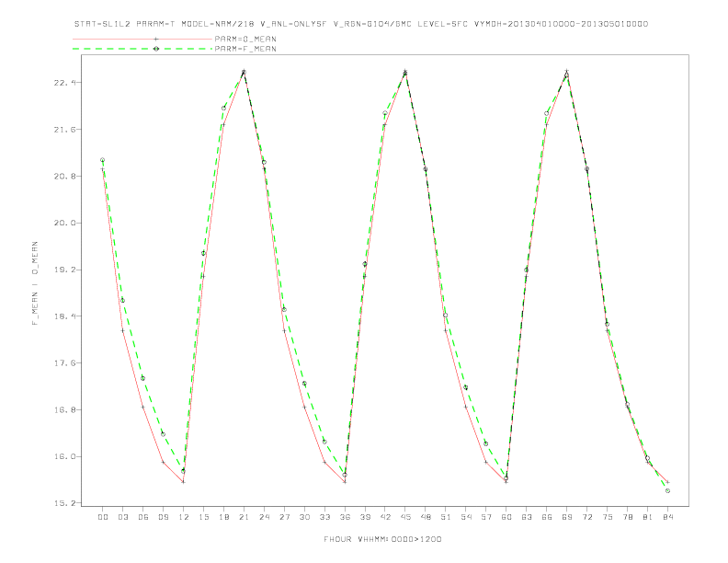Screen dimensions: 728x563
Task: Click the F_MEAN | O_MEAN y-axis title
Action: tap(35, 283)
